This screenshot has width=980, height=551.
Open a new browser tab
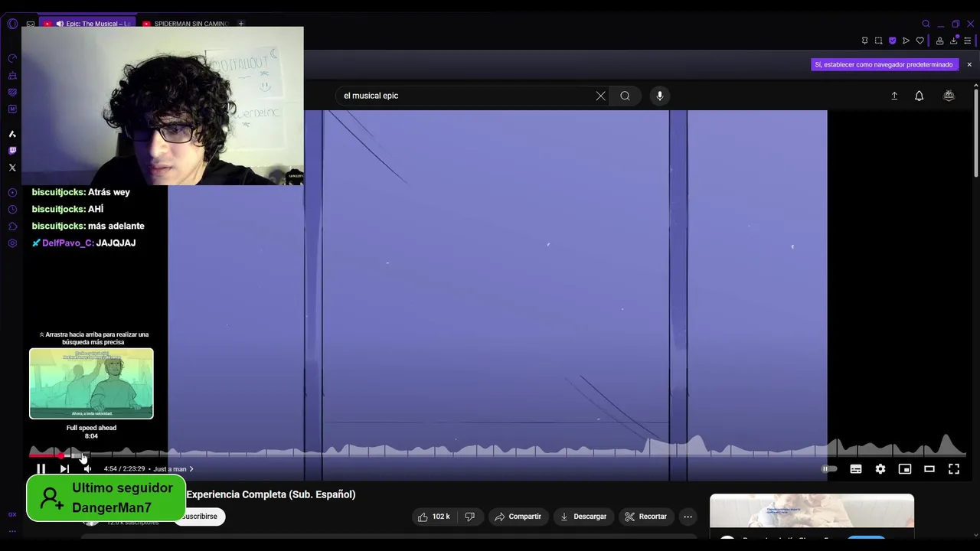(240, 24)
